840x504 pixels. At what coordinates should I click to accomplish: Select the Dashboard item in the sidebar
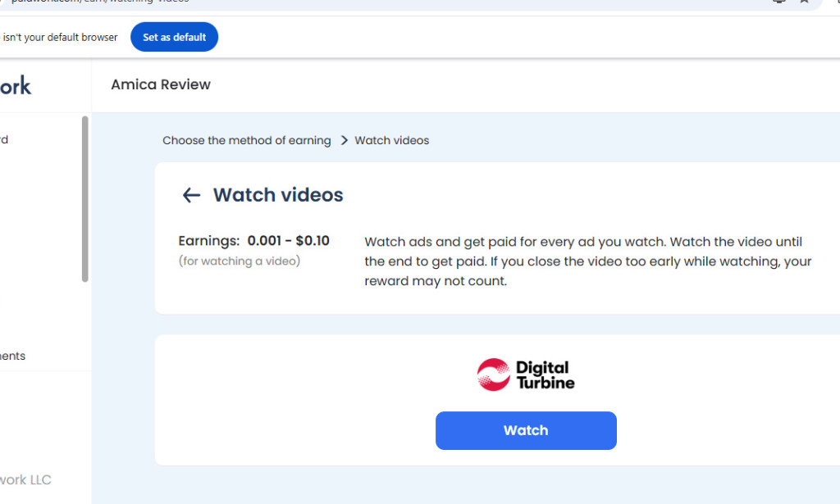coord(5,139)
